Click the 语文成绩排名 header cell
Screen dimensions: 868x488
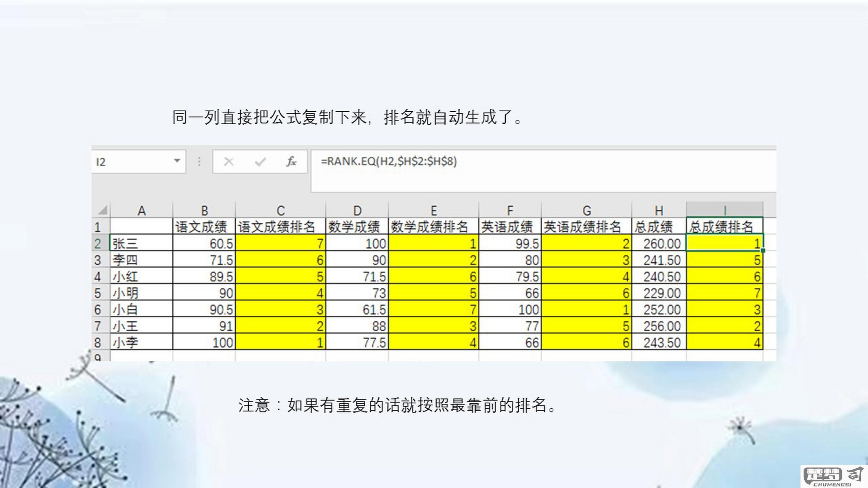click(x=281, y=227)
